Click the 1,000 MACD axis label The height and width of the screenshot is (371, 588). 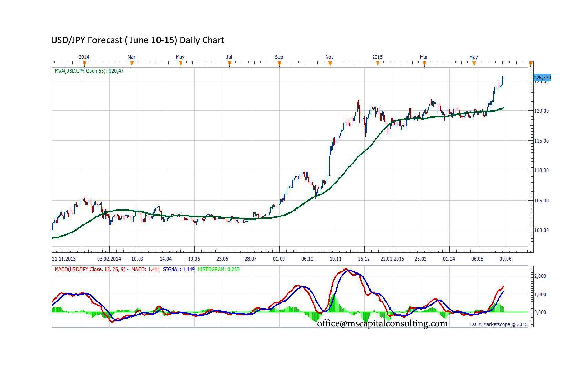coord(540,294)
